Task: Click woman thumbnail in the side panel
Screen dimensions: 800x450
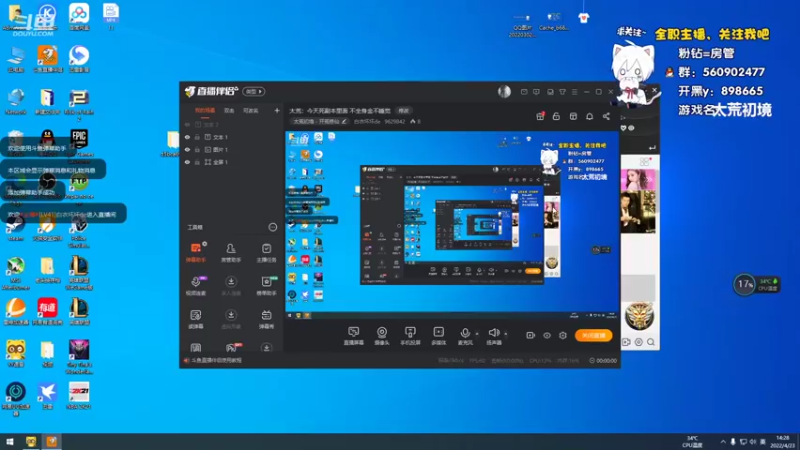Action: pos(637,180)
